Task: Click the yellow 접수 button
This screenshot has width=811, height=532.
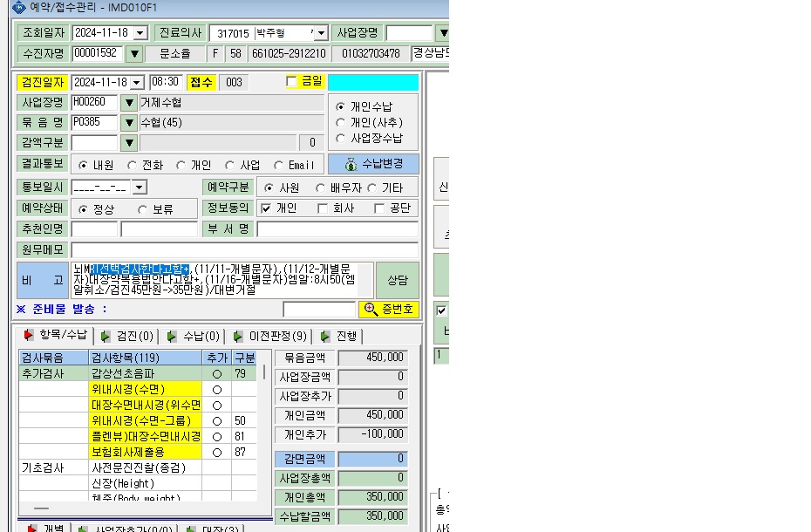Action: (x=201, y=82)
